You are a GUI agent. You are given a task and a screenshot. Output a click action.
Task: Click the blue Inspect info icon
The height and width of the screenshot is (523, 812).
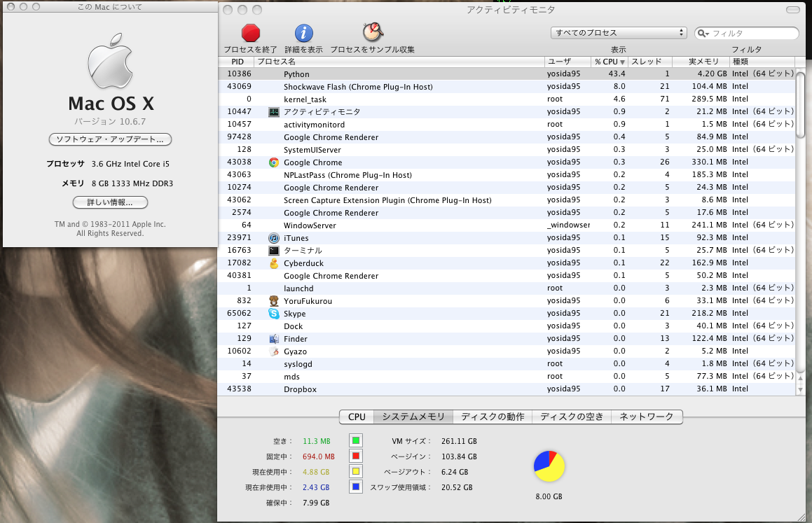[303, 33]
